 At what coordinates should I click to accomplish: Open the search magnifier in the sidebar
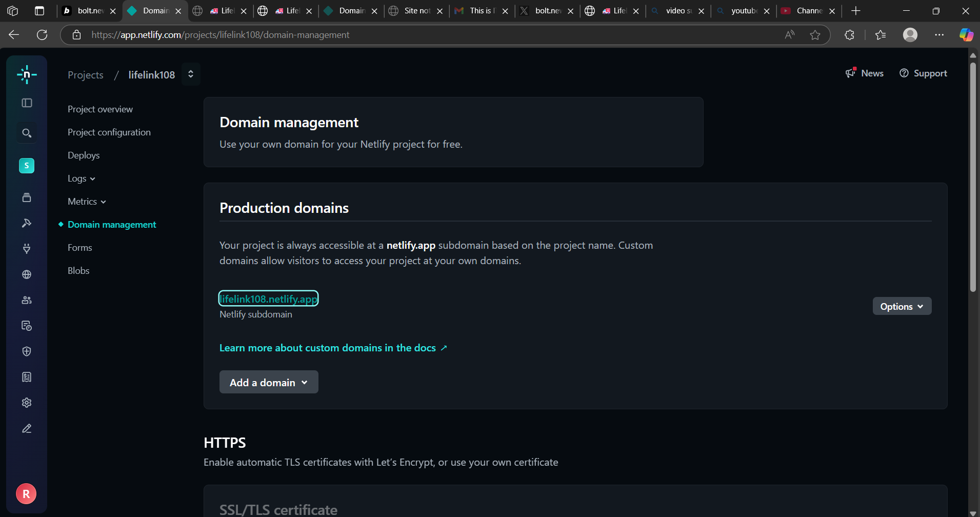click(x=27, y=133)
